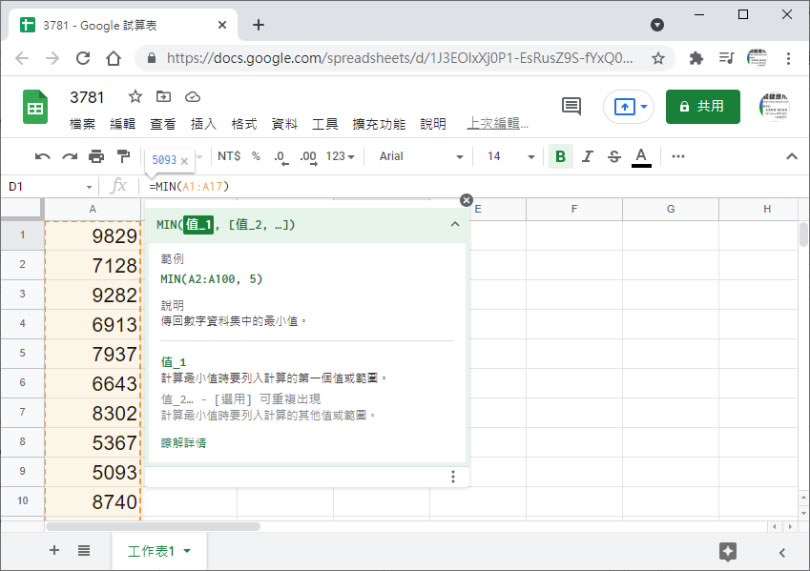This screenshot has width=810, height=571.
Task: Select cell with value 6913
Action: tap(92, 325)
